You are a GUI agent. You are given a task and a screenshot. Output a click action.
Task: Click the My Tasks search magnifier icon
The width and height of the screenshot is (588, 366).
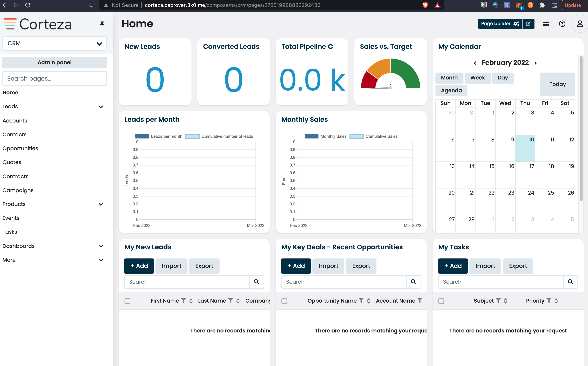(x=570, y=282)
